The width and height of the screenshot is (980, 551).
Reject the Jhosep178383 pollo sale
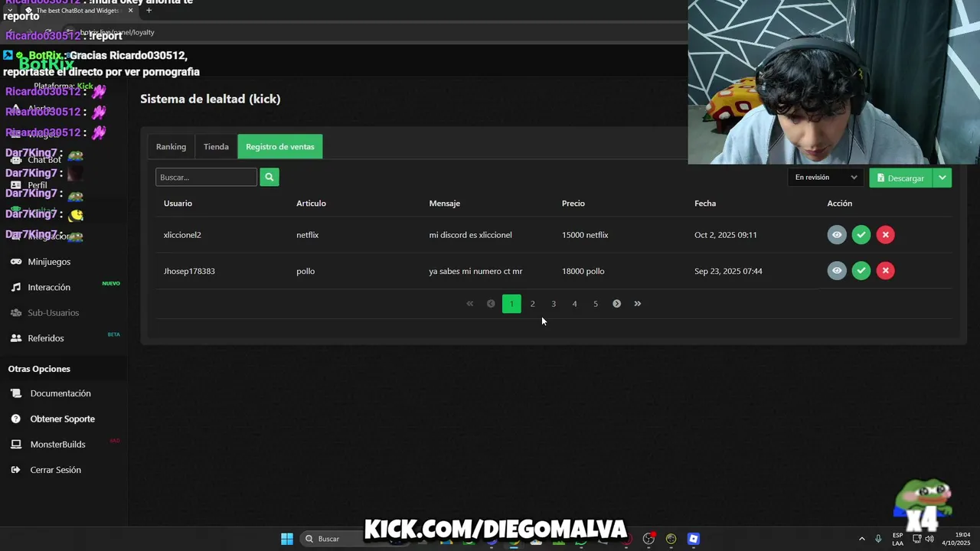(885, 270)
